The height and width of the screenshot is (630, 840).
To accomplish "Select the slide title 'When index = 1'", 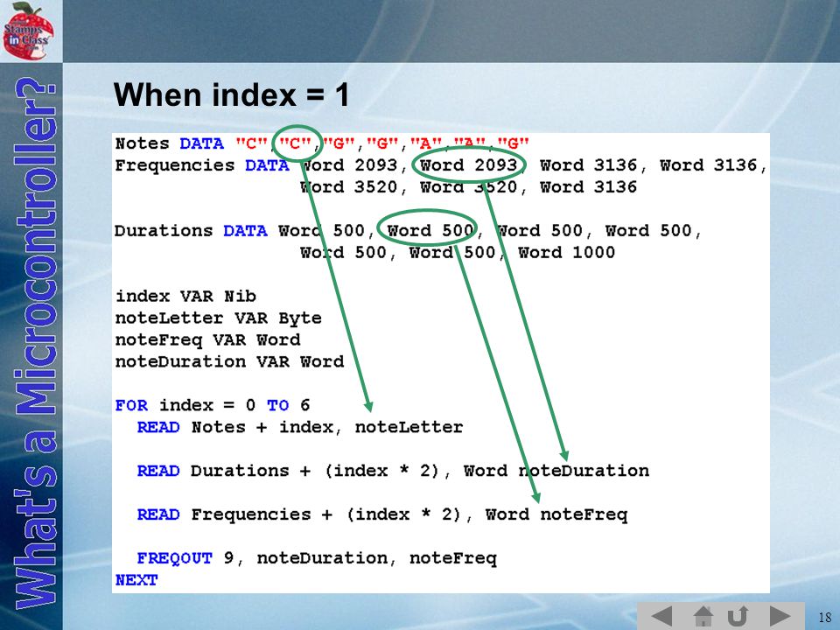I will pos(231,94).
